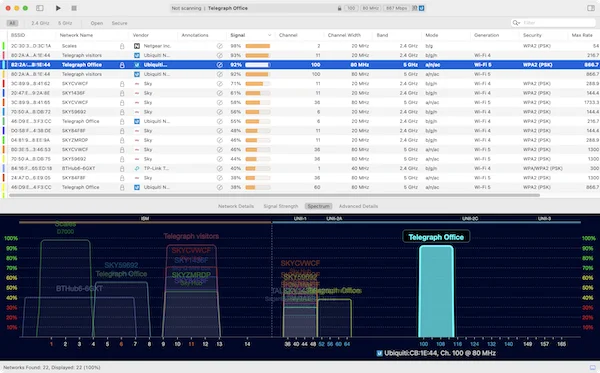
Task: Click annotation icon in the Scales row
Action: tap(220, 46)
